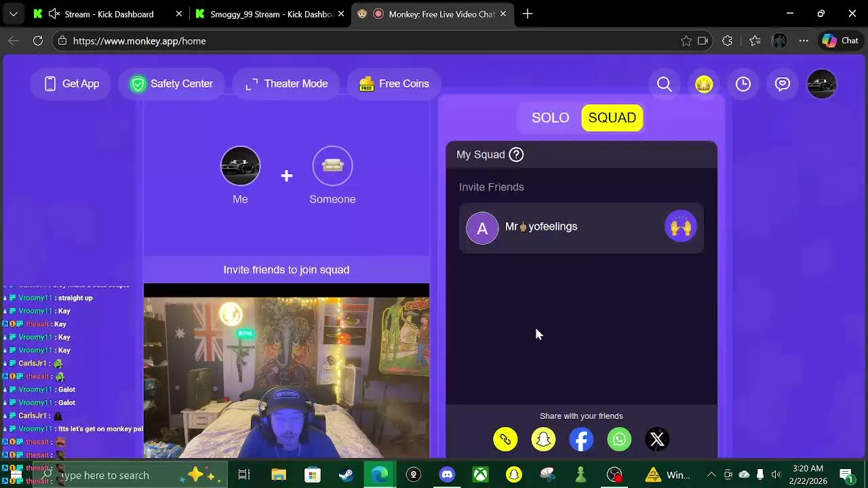Open the car profile avatar in the header
The image size is (868, 488).
822,84
